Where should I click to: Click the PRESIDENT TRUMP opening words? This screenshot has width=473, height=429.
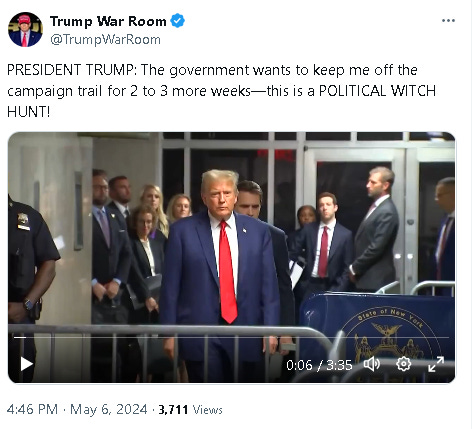[x=70, y=70]
